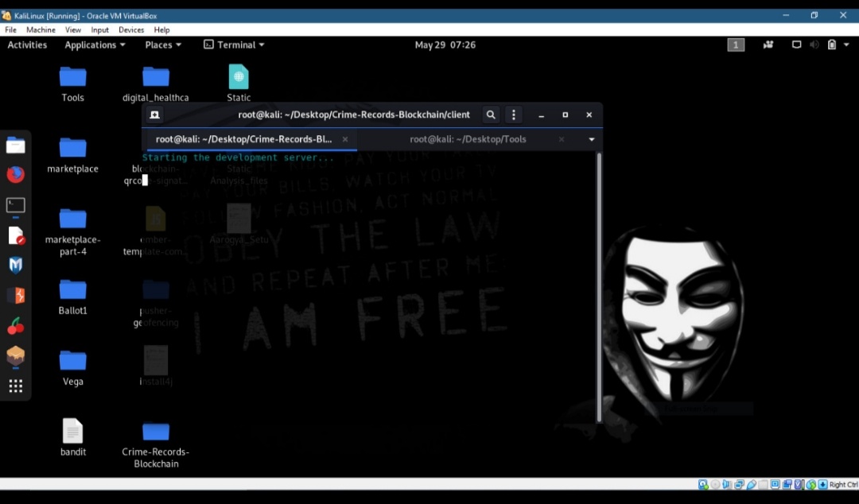Open VirtualBox View menu
This screenshot has height=504, width=859.
tap(73, 30)
